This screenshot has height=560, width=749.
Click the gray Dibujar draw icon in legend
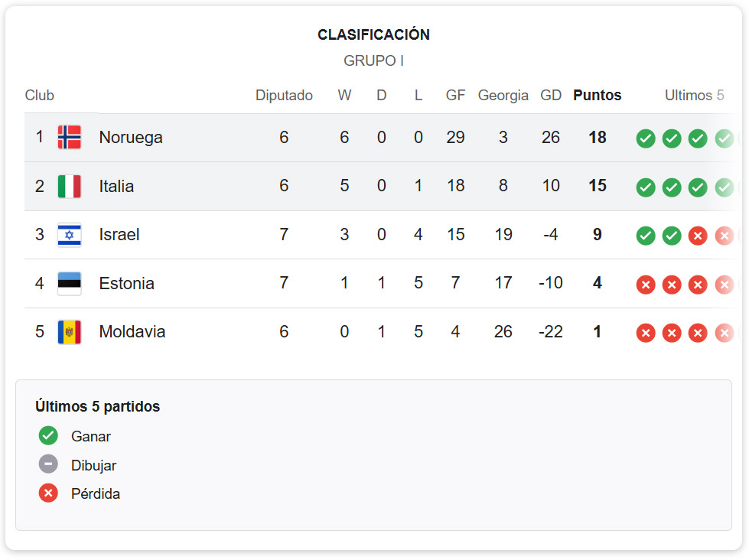click(47, 464)
